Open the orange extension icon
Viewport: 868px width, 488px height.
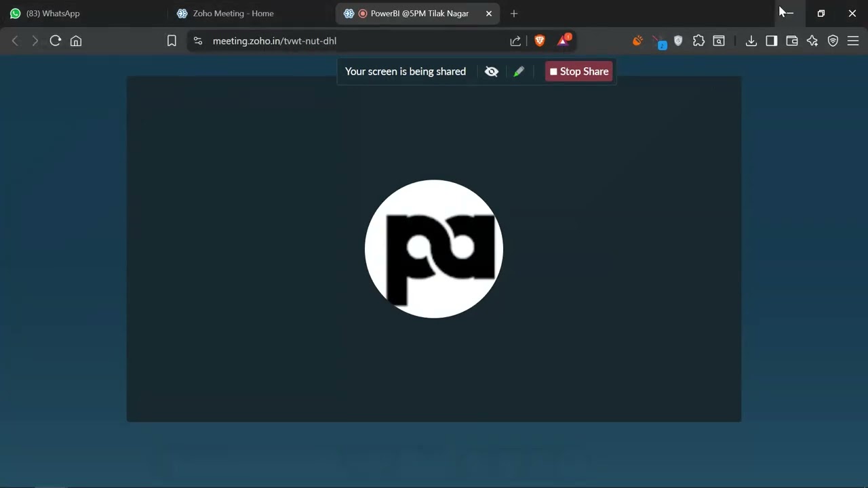(637, 41)
